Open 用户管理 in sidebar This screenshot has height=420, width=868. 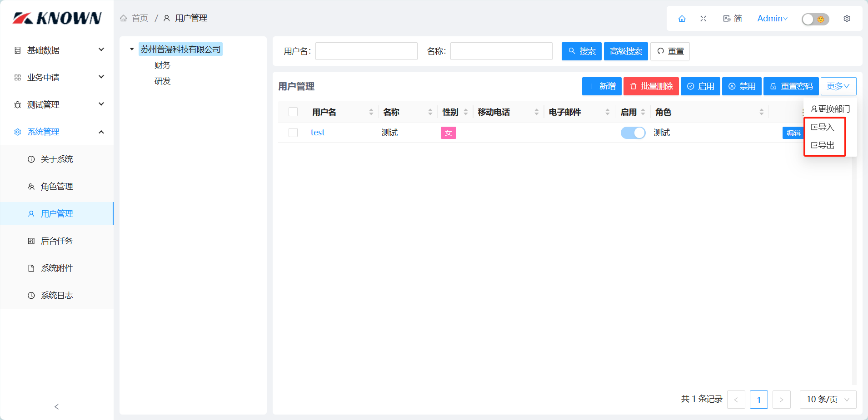click(x=57, y=213)
